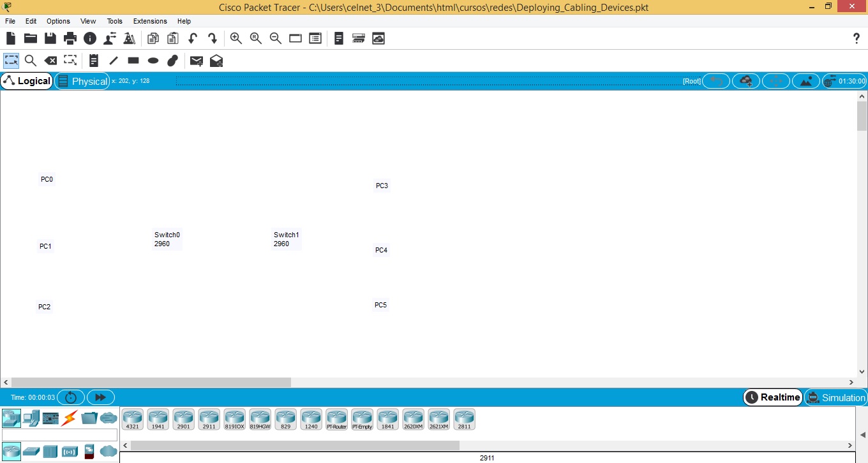Screen dimensions: 868x463
Task: Select the Draw Ellipse tool
Action: click(x=153, y=61)
